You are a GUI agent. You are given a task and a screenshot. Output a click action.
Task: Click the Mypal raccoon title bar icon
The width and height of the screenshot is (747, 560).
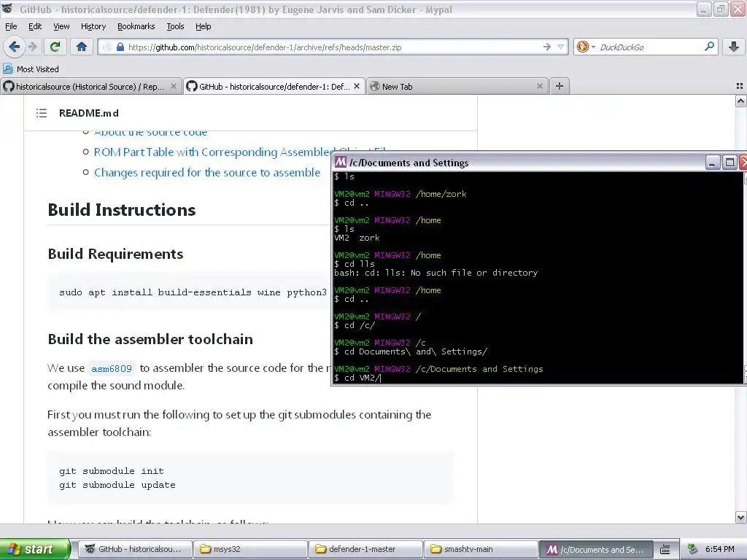tap(7, 8)
